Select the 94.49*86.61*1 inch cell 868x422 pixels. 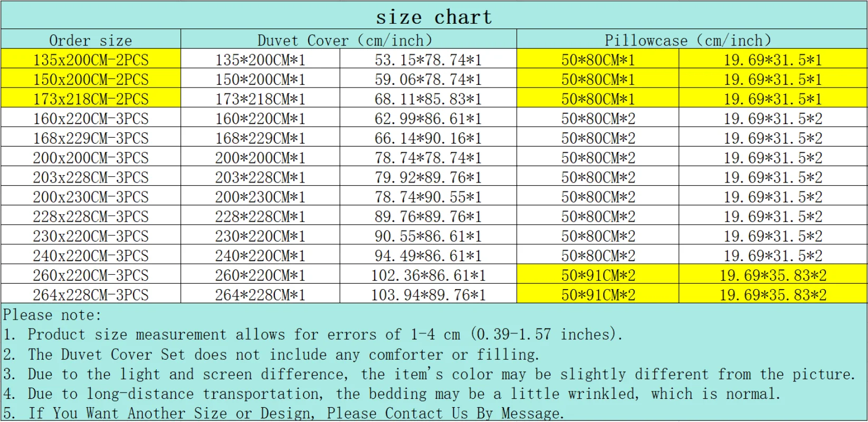tap(428, 255)
